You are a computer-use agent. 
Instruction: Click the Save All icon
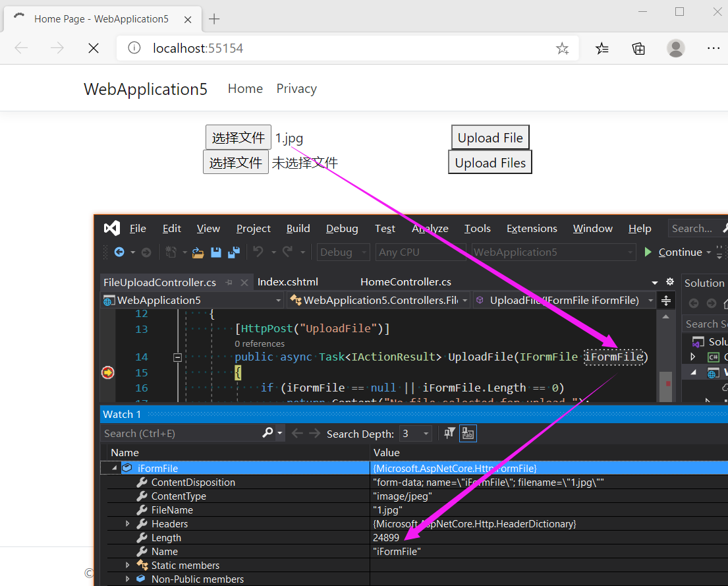tap(233, 252)
